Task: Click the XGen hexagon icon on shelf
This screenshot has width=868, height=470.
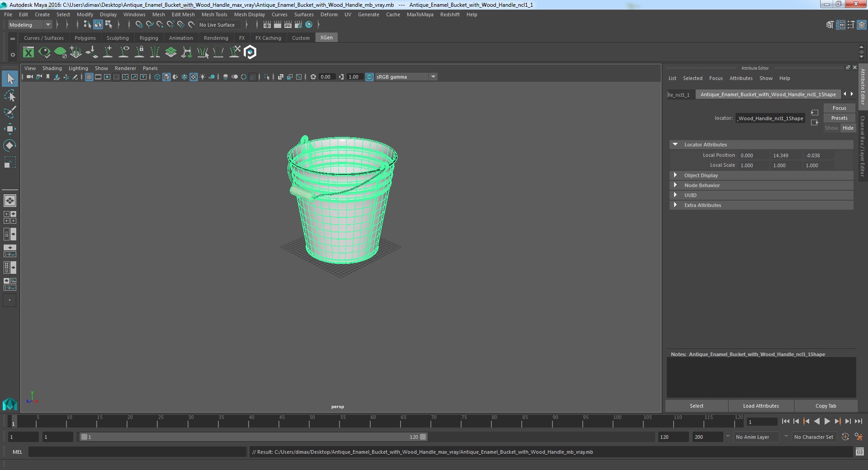Action: pos(250,52)
